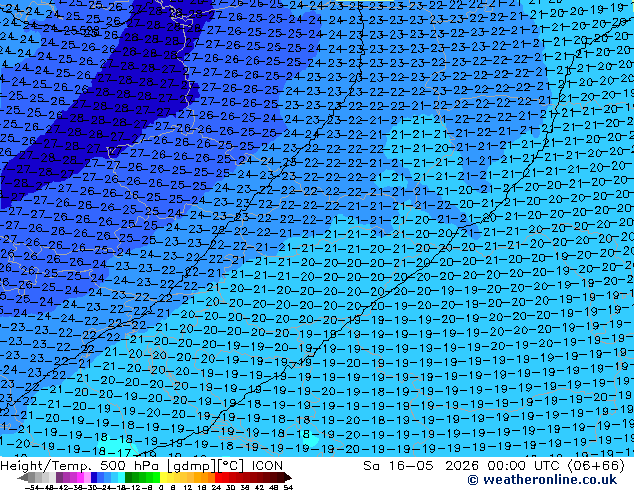Select the dark green swatch in the legend

pyautogui.click(x=129, y=477)
